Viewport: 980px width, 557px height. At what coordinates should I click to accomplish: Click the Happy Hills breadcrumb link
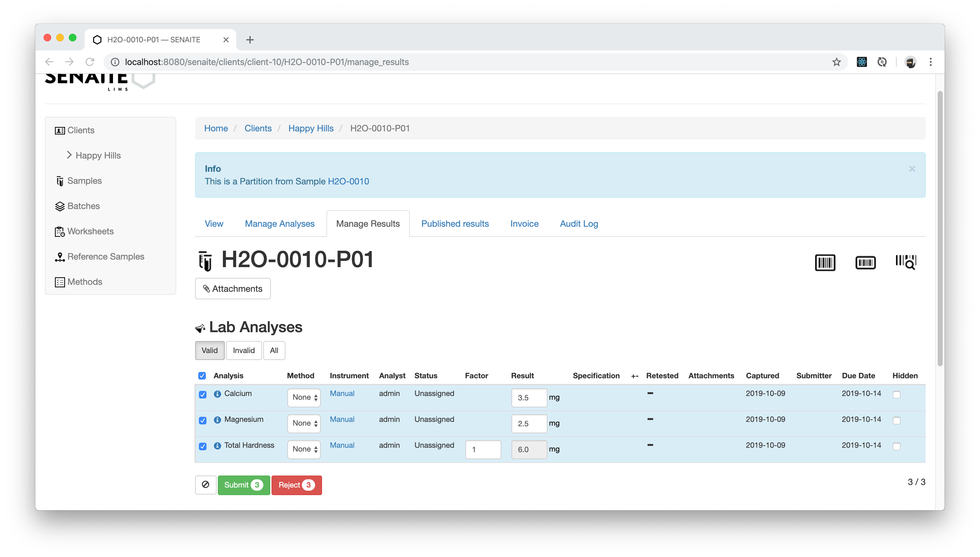311,128
